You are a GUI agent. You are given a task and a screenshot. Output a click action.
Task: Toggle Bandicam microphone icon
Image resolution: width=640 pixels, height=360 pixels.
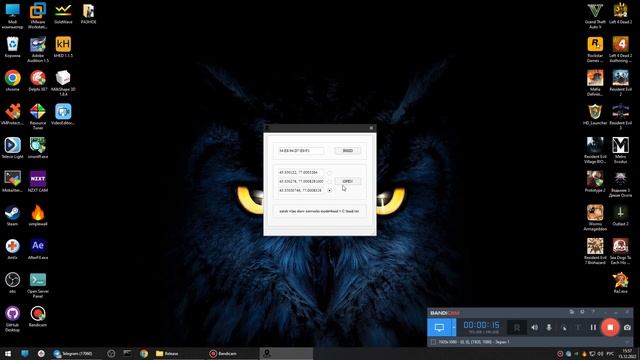click(549, 327)
